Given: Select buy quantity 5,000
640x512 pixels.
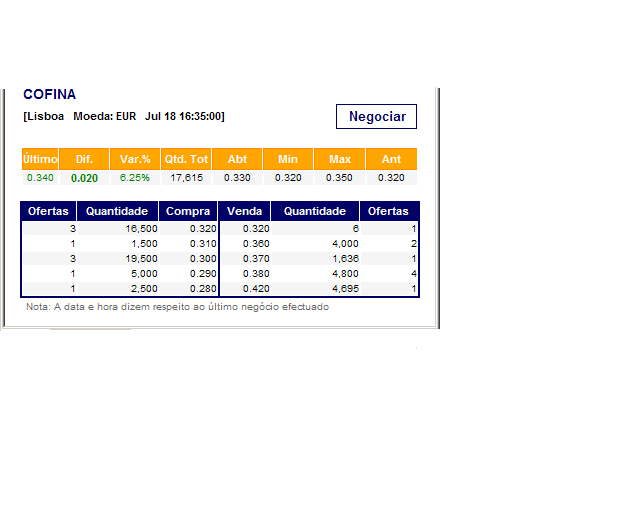Looking at the screenshot, I should (144, 274).
